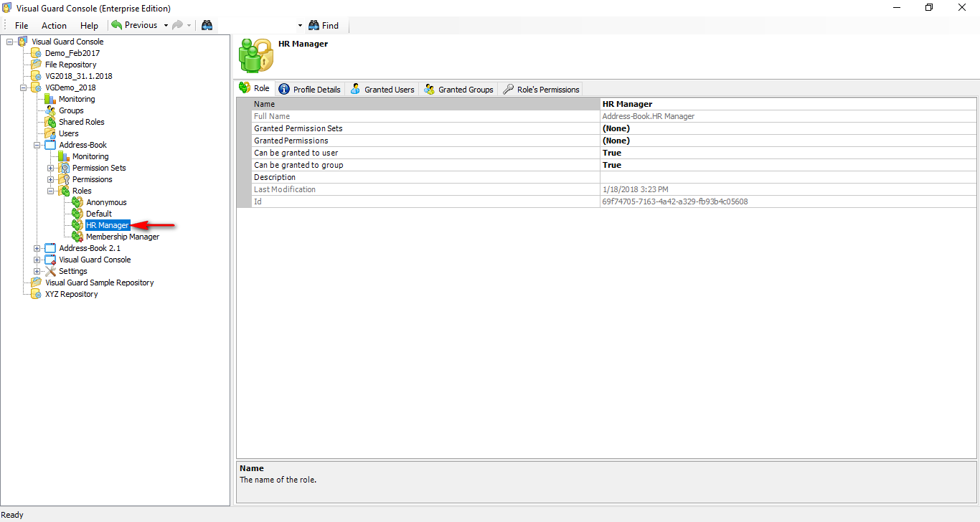Select the Role tab icon
980x522 pixels.
(x=246, y=89)
